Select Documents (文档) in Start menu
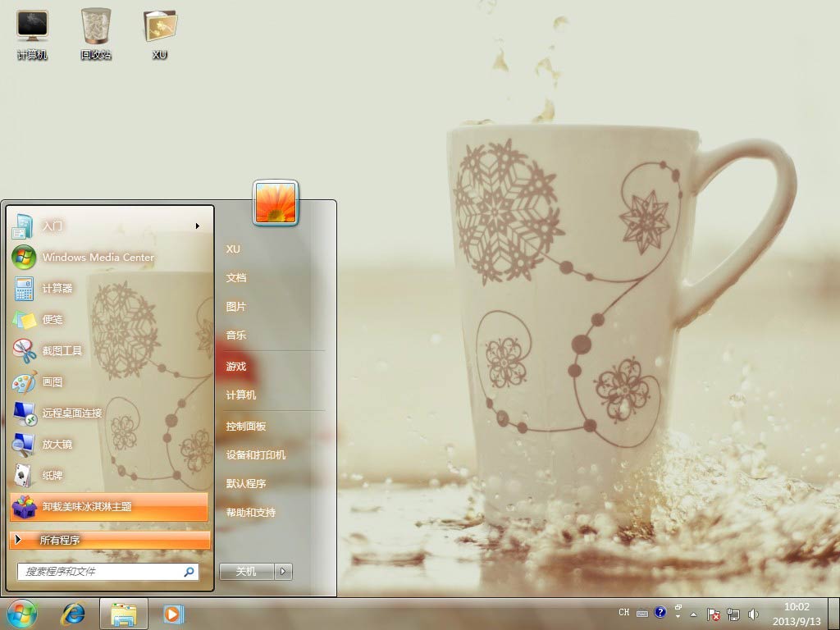 [x=236, y=277]
